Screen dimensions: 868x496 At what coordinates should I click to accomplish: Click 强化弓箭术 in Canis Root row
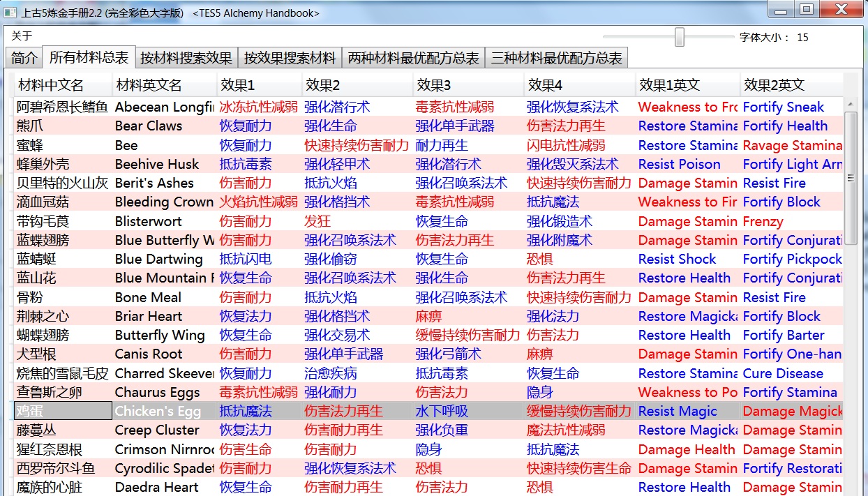[469, 354]
